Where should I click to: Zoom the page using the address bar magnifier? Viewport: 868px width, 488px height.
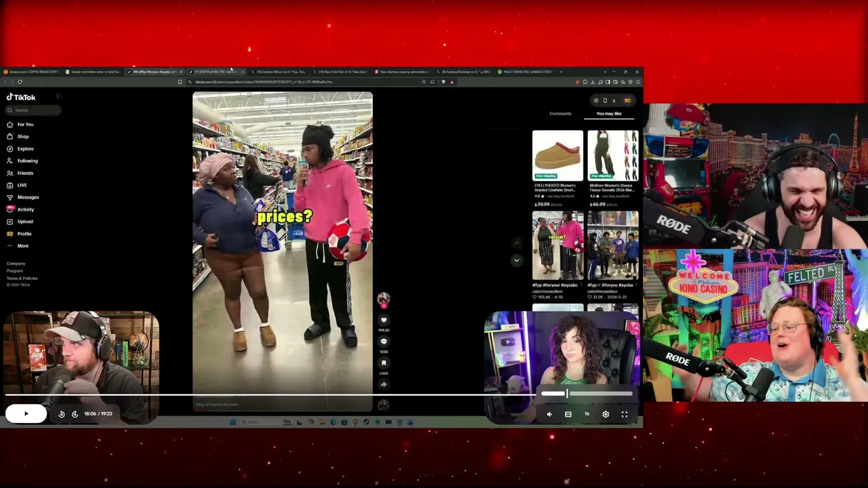coord(424,82)
